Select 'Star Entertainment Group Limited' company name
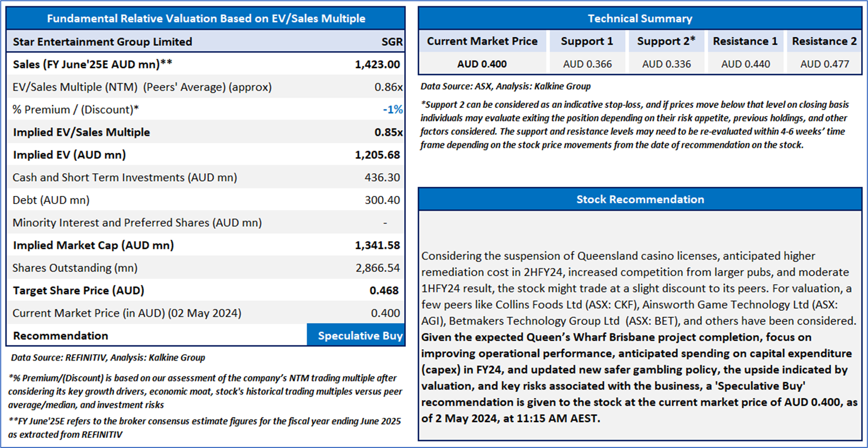This screenshot has height=448, width=868. click(103, 42)
